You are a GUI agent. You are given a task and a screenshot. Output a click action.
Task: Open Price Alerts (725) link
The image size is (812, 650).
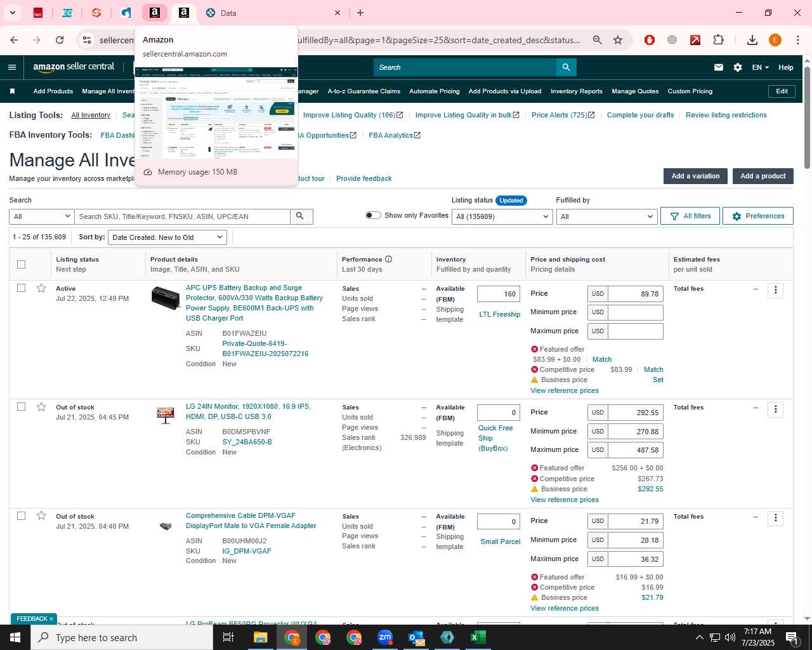pos(563,115)
